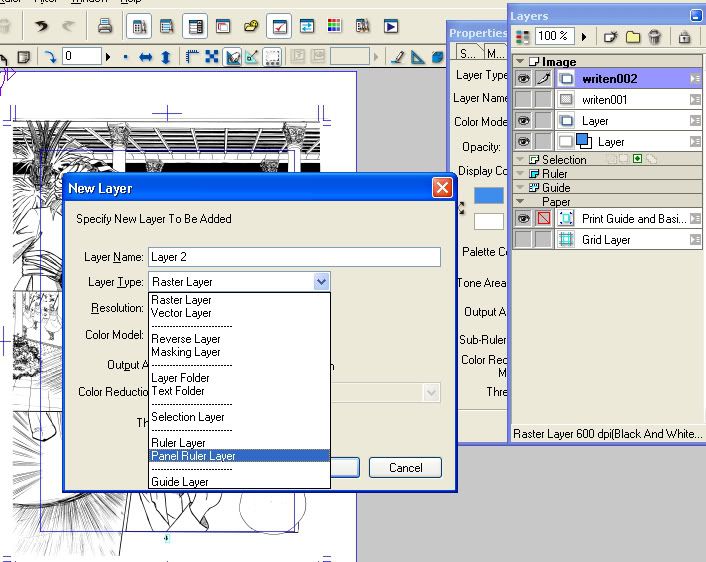Click the Cancel button
Screen dimensions: 706x562
coord(405,467)
